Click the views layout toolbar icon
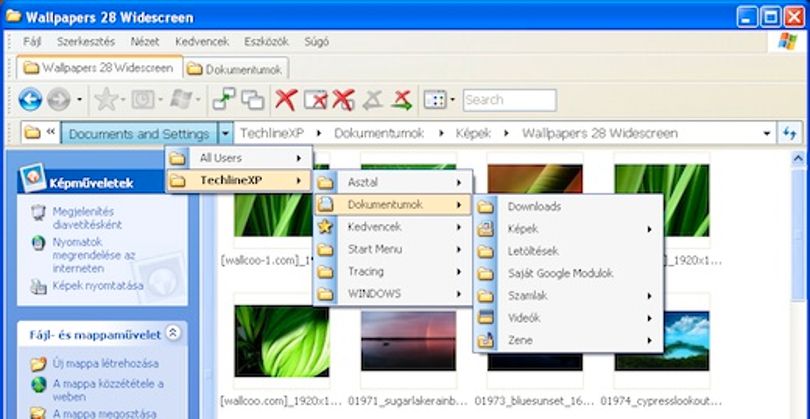 point(435,99)
